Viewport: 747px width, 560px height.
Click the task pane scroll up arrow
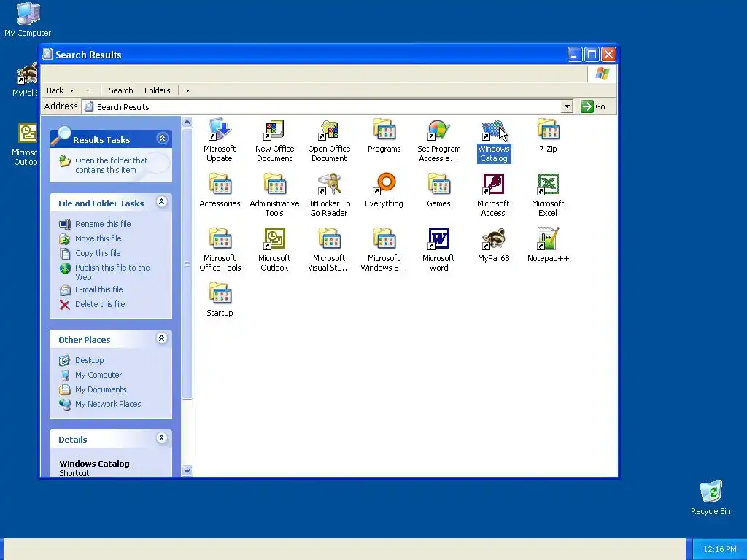click(x=187, y=122)
